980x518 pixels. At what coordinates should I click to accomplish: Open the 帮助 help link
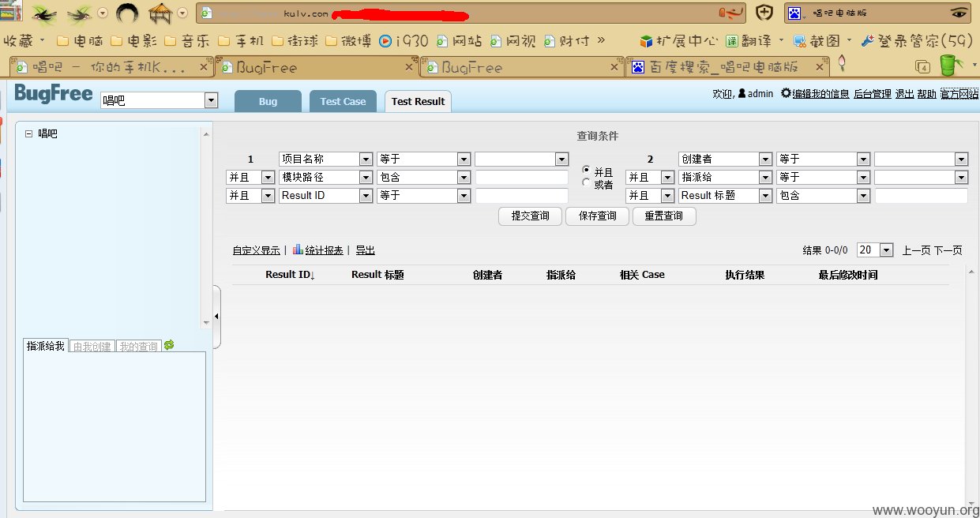tap(927, 93)
